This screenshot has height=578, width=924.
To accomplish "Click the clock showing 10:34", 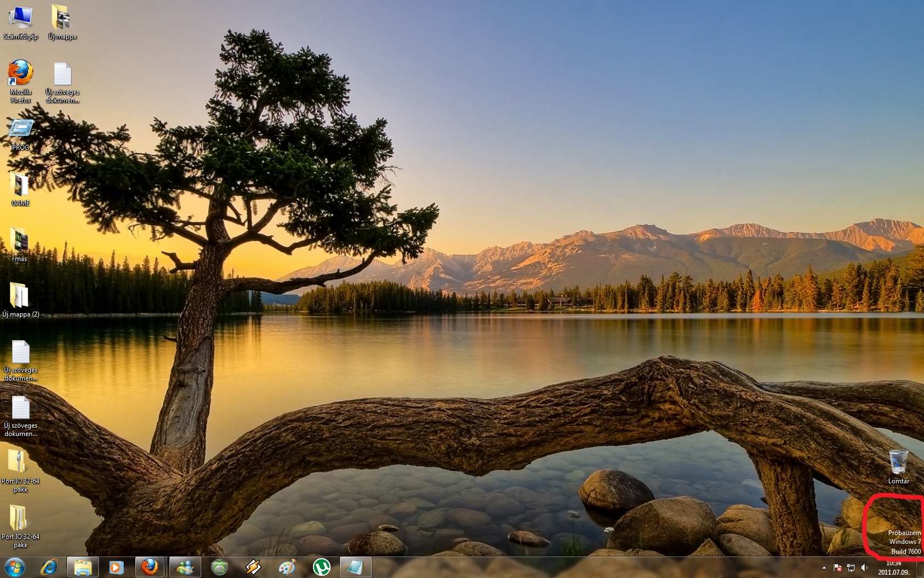I will coord(893,568).
